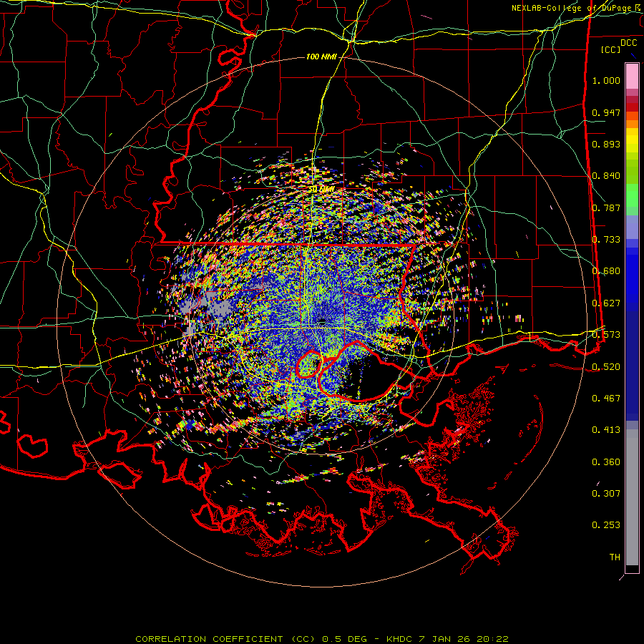Select the 0.520 legend value
644x644 pixels.
606,366
